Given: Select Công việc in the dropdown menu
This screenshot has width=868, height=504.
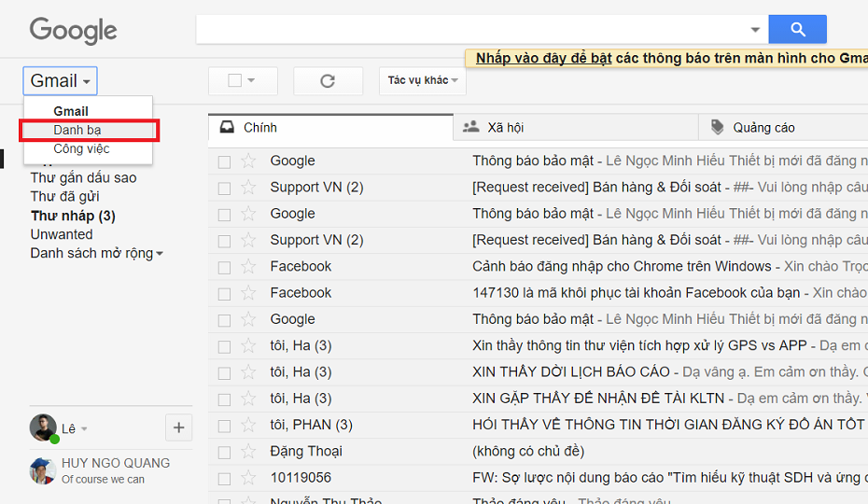Looking at the screenshot, I should [81, 149].
